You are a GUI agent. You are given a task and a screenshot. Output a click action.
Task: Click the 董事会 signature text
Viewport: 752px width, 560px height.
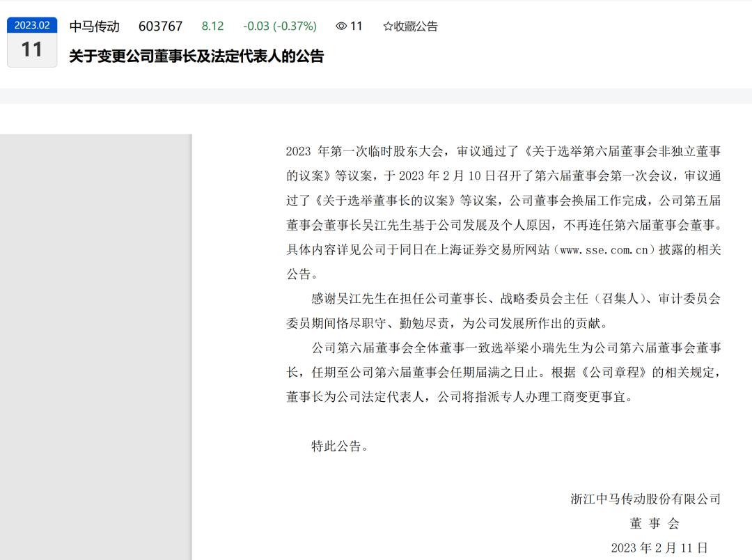655,524
